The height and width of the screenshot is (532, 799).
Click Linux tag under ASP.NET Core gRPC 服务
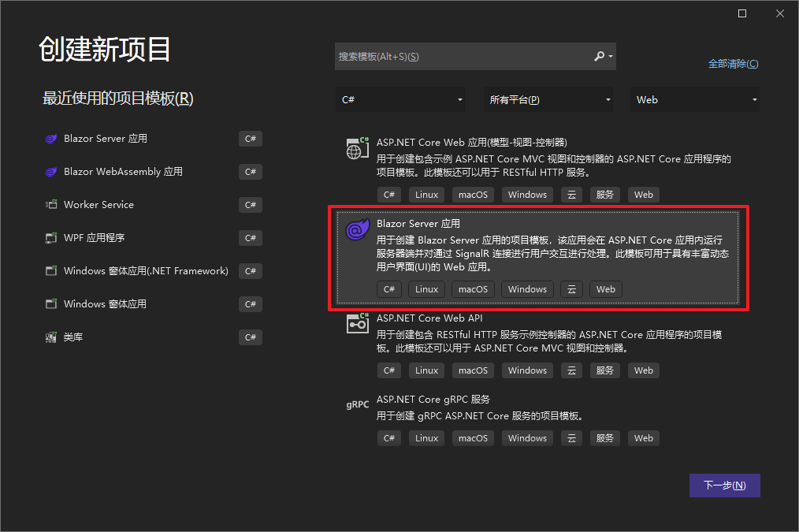pyautogui.click(x=426, y=438)
